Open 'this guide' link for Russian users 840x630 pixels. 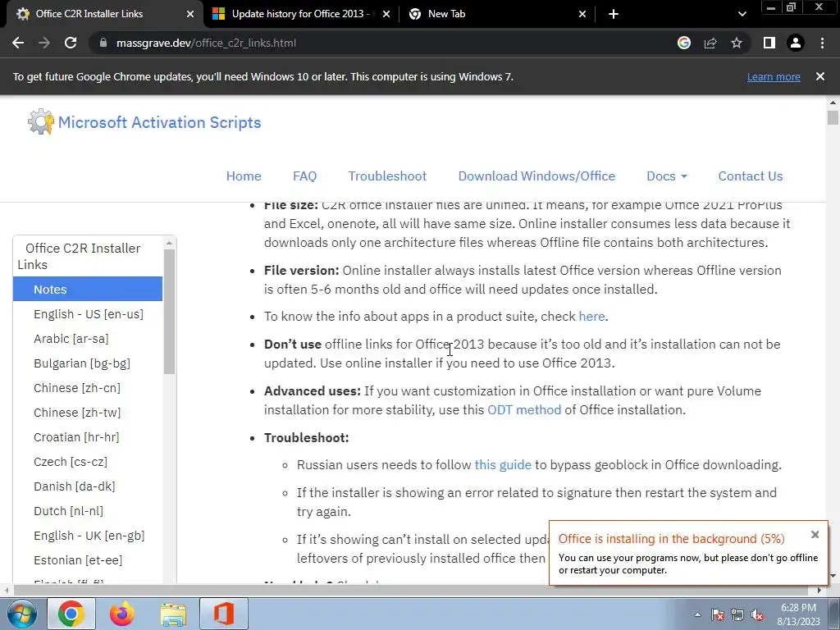503,464
